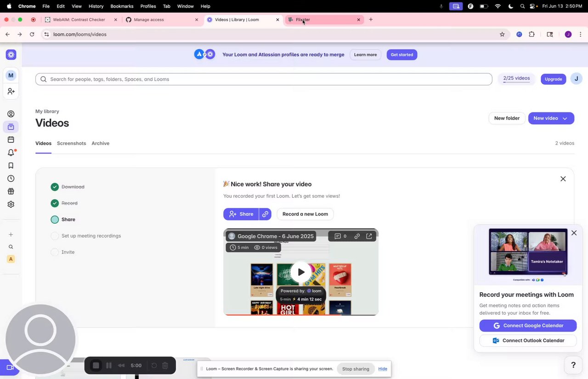Click the New folder button

click(x=507, y=118)
